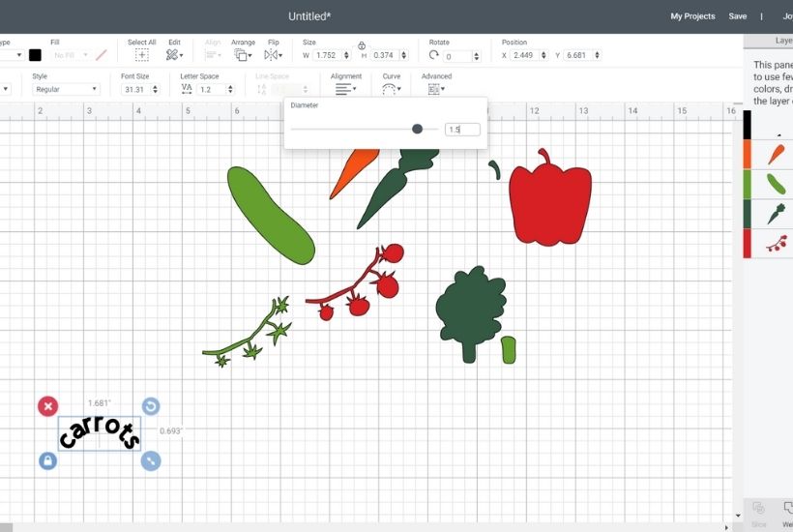Step the Font Size value
Viewport: 793px width, 532px height.
(x=156, y=90)
